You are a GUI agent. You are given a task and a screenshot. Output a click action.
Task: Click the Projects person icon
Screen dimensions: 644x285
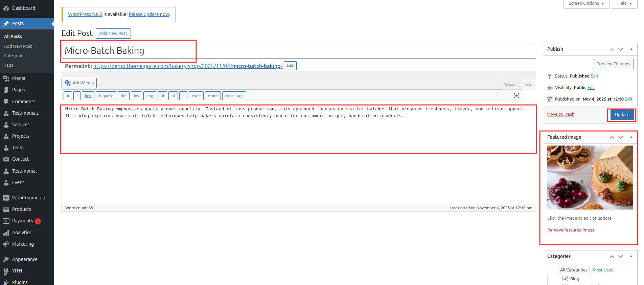[6, 136]
